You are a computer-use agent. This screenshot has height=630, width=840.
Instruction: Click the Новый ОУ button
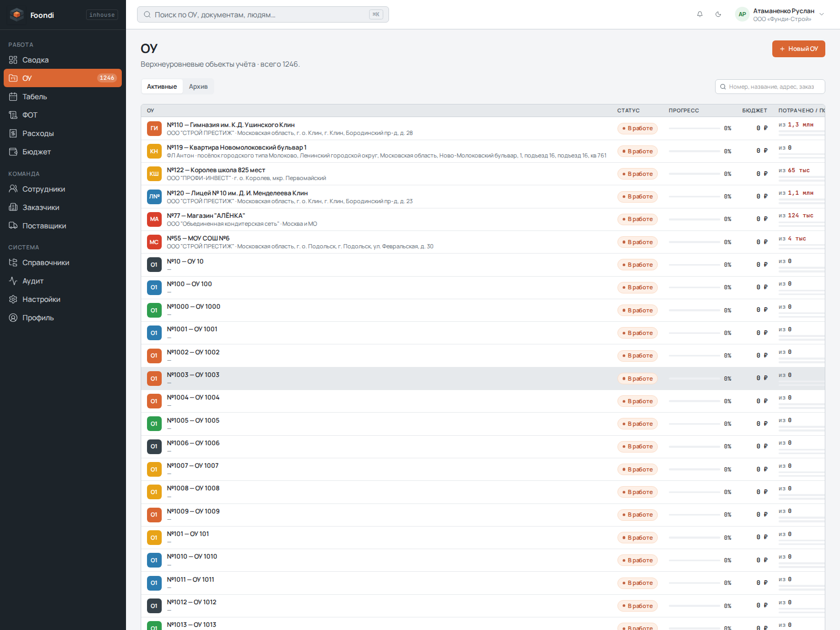799,49
